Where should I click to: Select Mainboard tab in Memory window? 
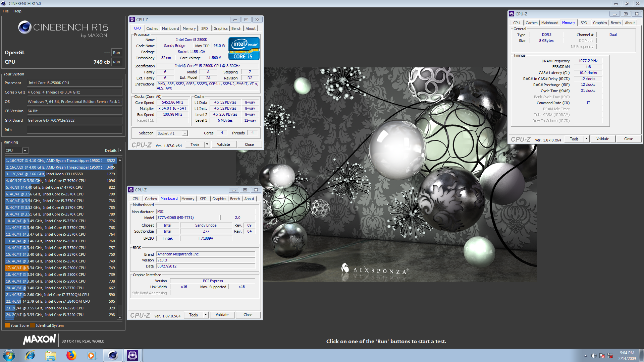(x=550, y=23)
